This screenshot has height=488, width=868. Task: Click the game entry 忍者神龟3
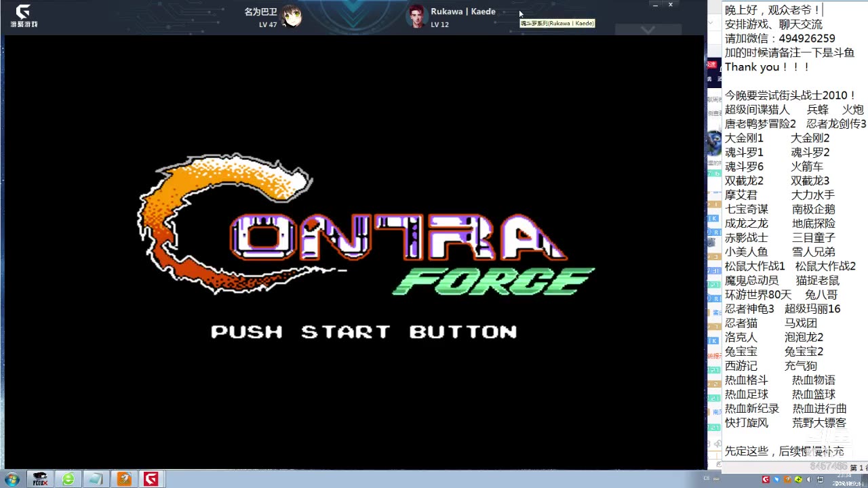[x=749, y=309]
